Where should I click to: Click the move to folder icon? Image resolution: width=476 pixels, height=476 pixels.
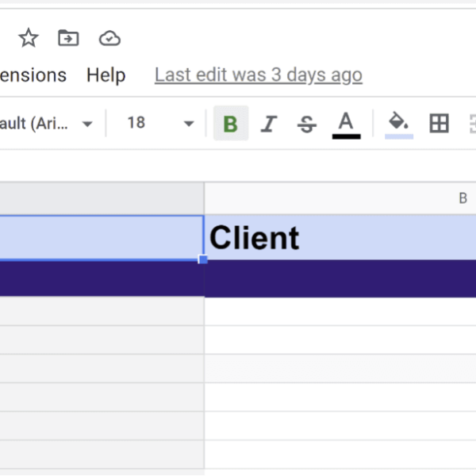pyautogui.click(x=69, y=37)
